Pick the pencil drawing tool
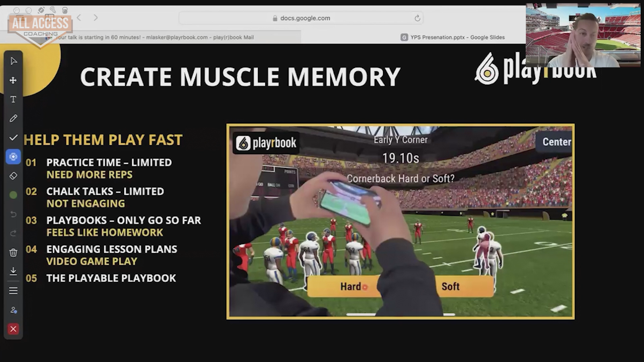This screenshot has height=362, width=644. tap(13, 118)
